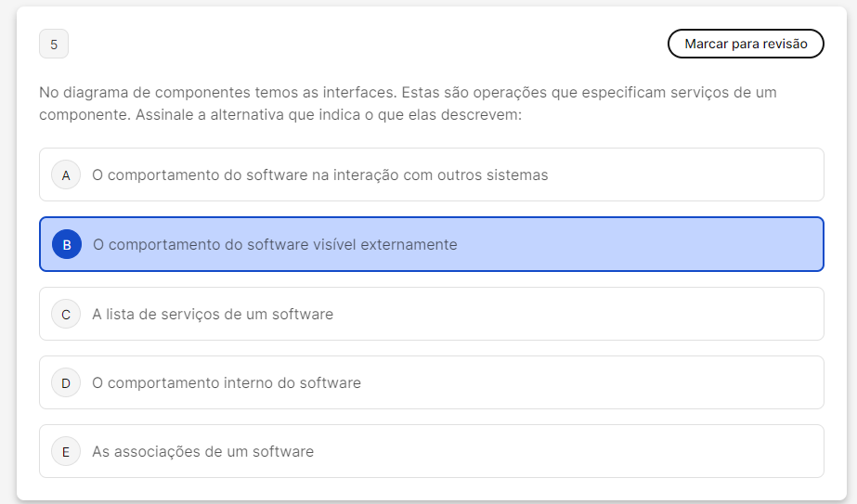The height and width of the screenshot is (504, 857).
Task: Pick the letter D option circle
Action: (x=66, y=382)
